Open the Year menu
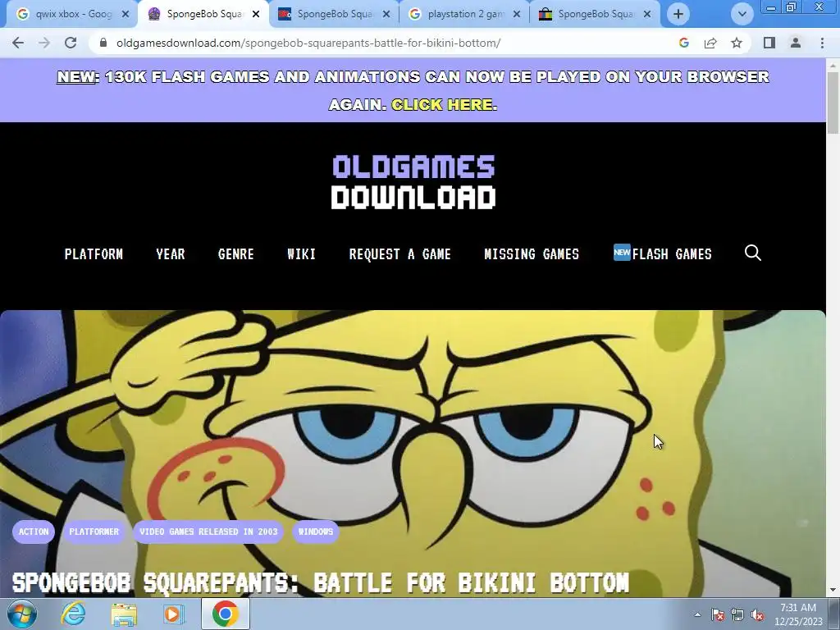Viewport: 840px width, 630px height. (171, 254)
